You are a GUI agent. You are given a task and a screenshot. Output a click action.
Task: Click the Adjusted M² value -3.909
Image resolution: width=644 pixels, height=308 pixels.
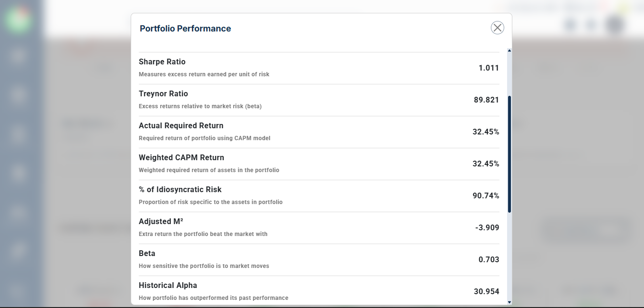[x=487, y=228]
